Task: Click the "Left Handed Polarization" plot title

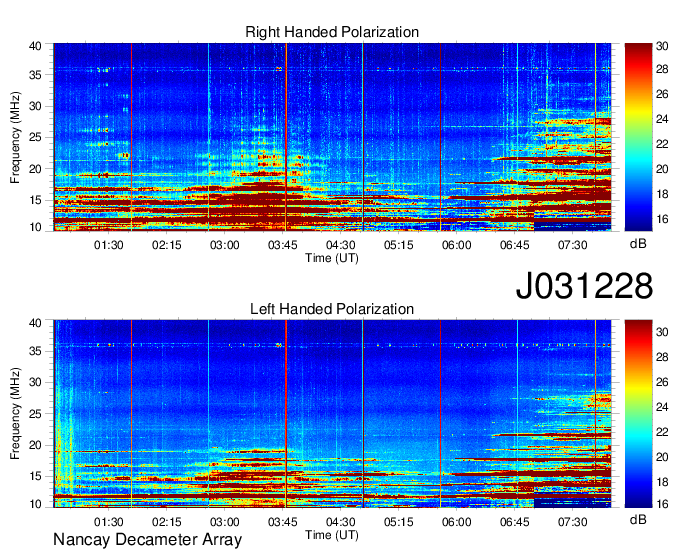Action: point(332,309)
